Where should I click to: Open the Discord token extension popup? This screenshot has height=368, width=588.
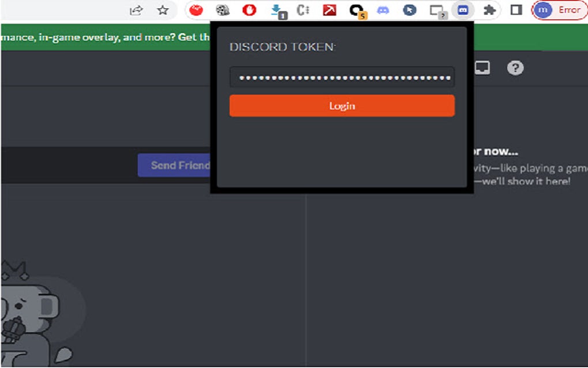point(462,10)
